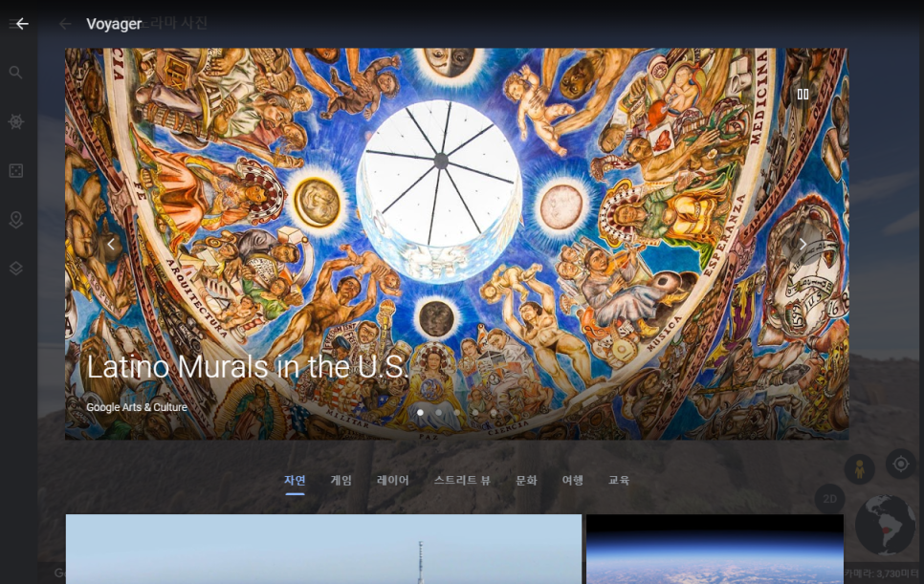Viewport: 924px width, 584px height.
Task: Show previous featured carousel slide
Action: click(x=111, y=244)
